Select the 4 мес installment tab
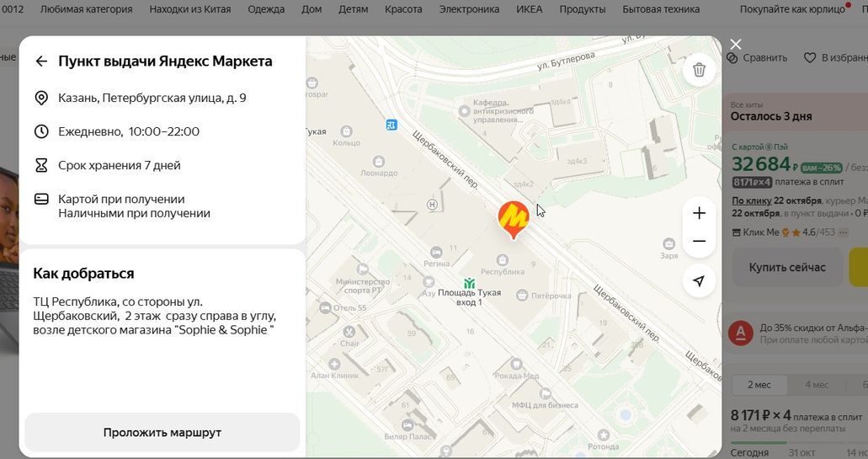This screenshot has width=868, height=459. [816, 384]
